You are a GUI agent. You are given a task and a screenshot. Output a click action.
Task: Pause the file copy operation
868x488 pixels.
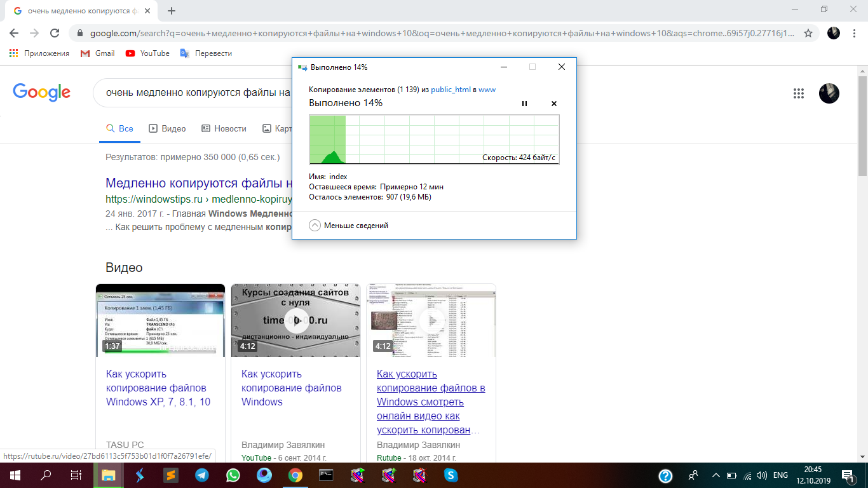coord(524,104)
